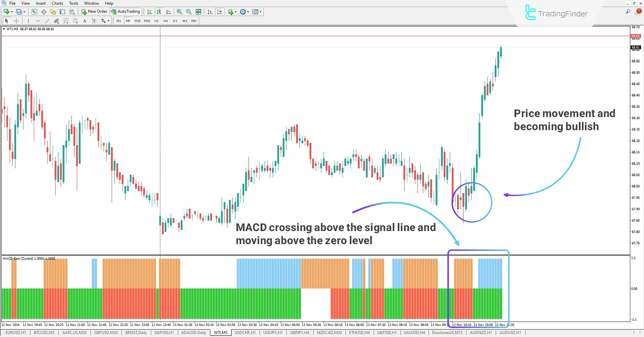Click the New Order button
This screenshot has height=337, width=644.
pyautogui.click(x=94, y=12)
